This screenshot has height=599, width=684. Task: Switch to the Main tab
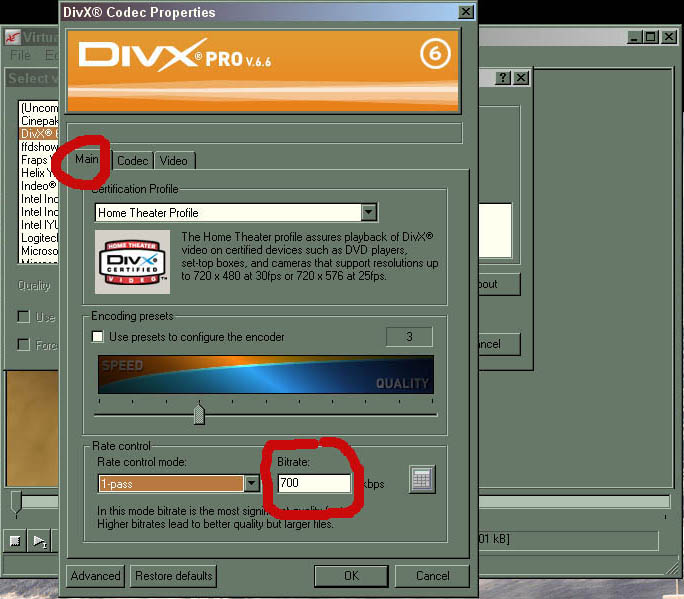(x=86, y=159)
